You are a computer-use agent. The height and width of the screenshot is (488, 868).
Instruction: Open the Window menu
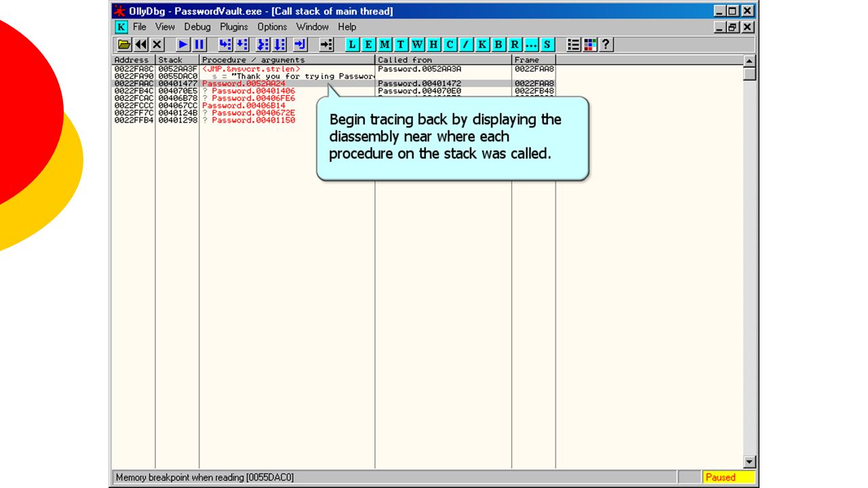(312, 27)
